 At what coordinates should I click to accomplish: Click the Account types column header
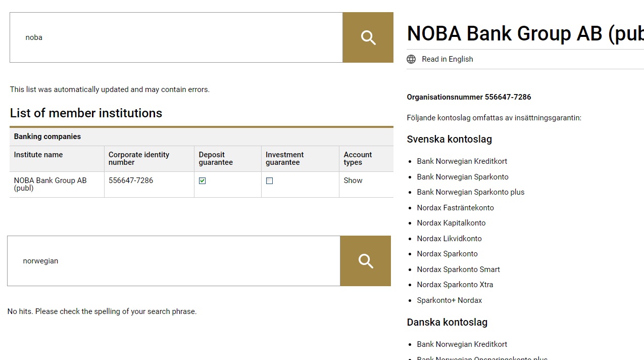(358, 158)
